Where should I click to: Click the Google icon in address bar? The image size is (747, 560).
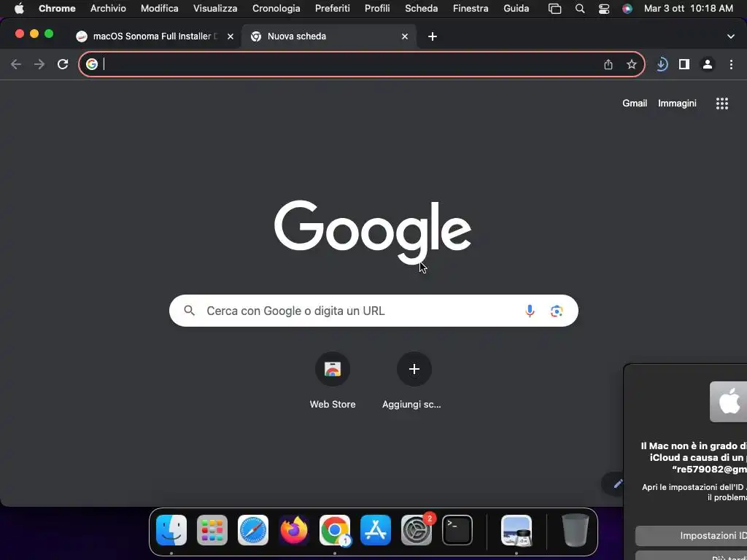(x=92, y=64)
